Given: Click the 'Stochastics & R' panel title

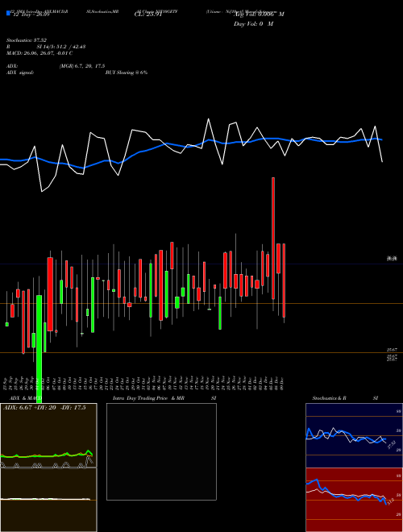Looking at the screenshot, I should coord(330,398).
